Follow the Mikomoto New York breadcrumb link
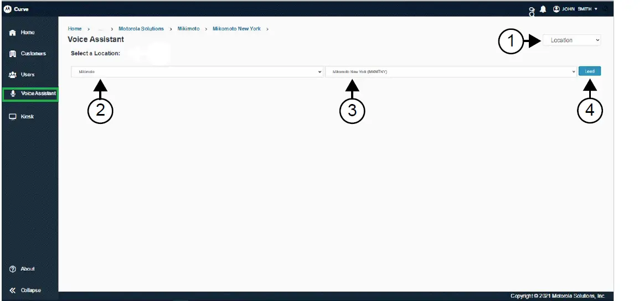644x301 pixels. click(236, 29)
